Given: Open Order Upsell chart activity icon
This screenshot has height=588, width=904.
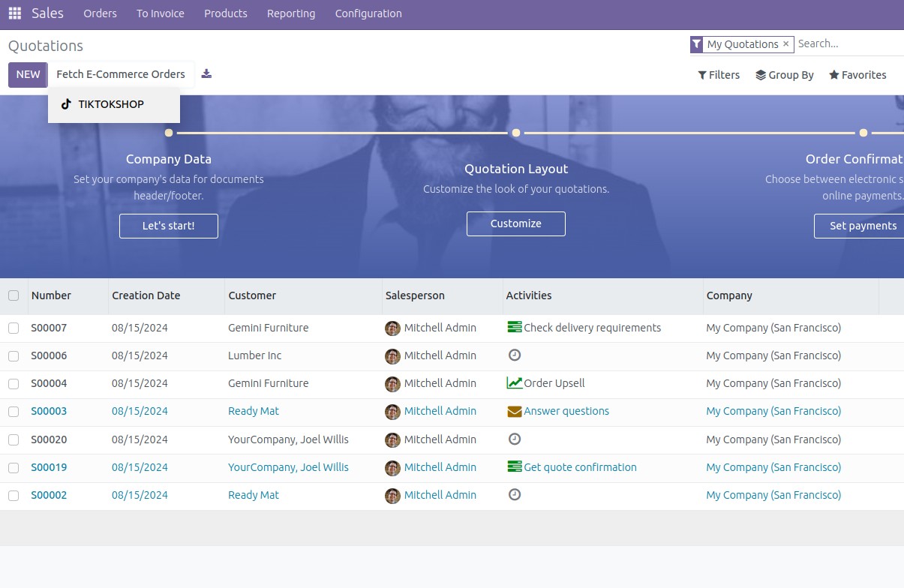Looking at the screenshot, I should point(515,383).
